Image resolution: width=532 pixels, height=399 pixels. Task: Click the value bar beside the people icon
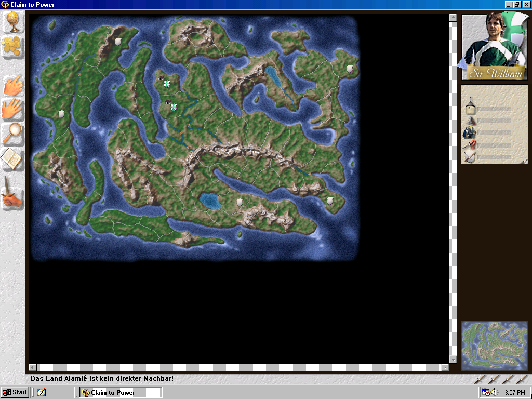(495, 132)
